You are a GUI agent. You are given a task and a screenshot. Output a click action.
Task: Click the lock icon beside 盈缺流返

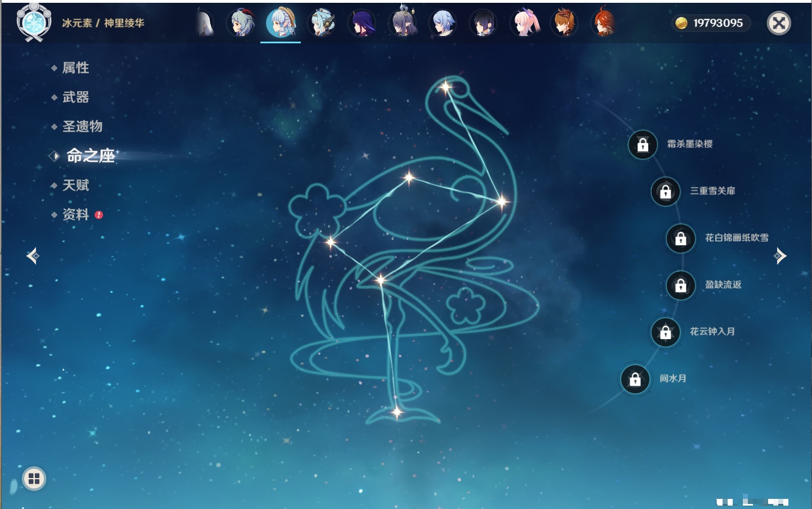[x=680, y=286]
